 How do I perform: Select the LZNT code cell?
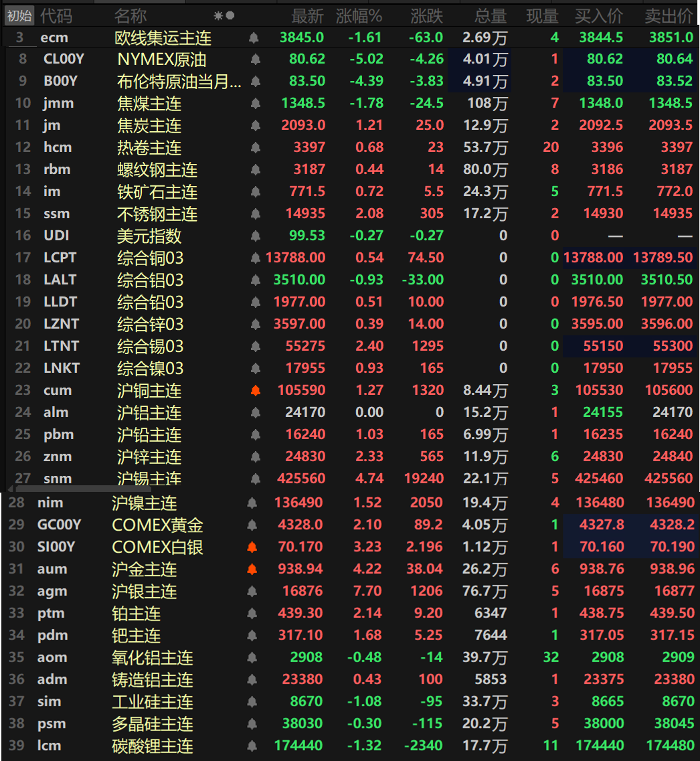click(61, 324)
